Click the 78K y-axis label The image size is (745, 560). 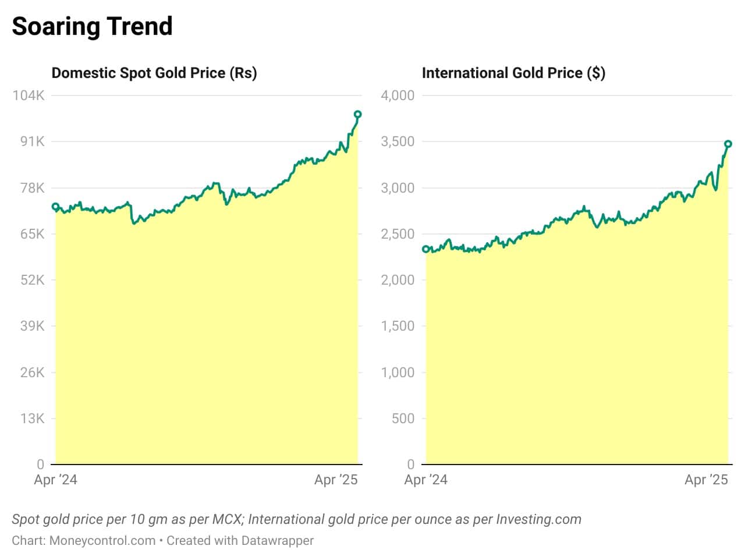coord(33,188)
